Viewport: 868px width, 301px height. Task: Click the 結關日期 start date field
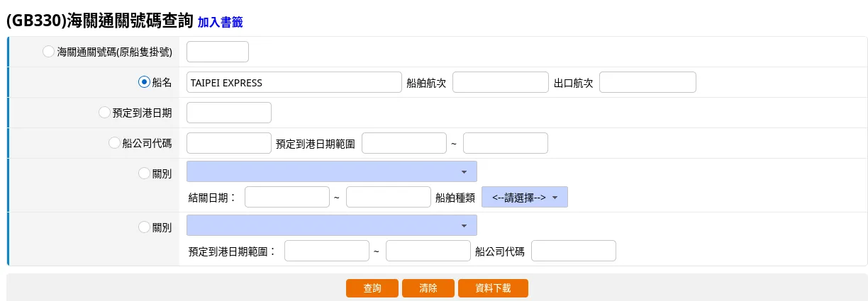(287, 198)
